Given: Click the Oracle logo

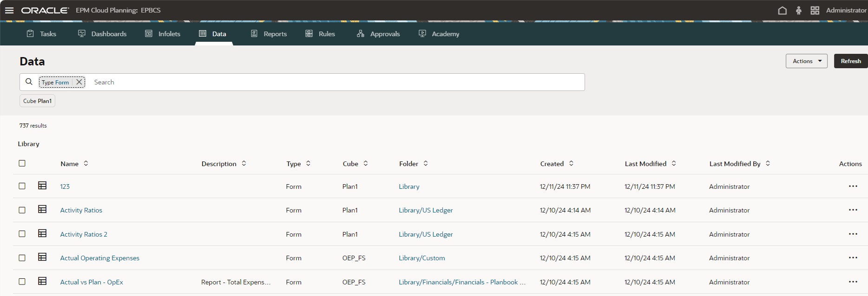Looking at the screenshot, I should pos(45,10).
